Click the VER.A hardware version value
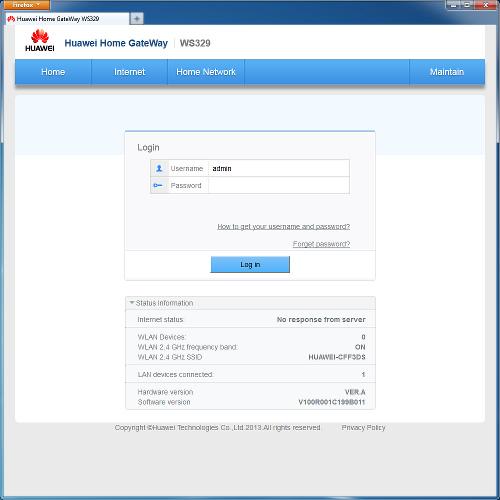 point(355,392)
